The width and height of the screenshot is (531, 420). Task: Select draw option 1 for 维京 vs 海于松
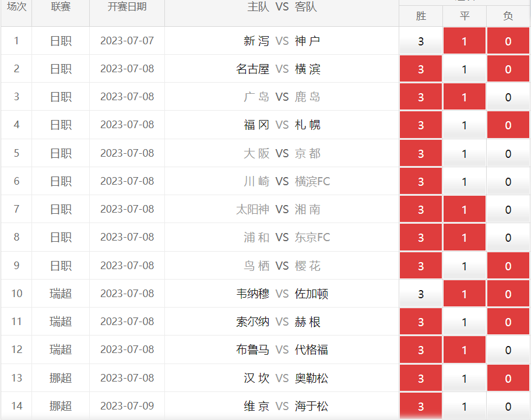coord(465,407)
